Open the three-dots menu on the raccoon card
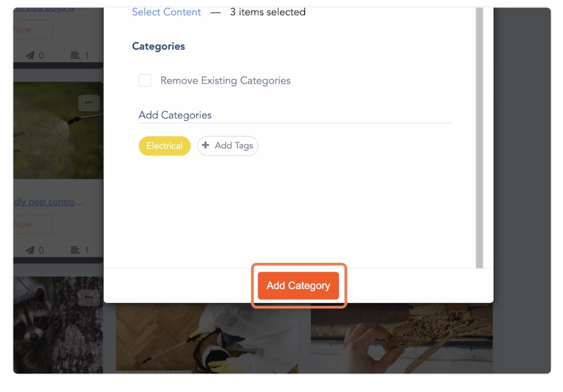 click(89, 297)
